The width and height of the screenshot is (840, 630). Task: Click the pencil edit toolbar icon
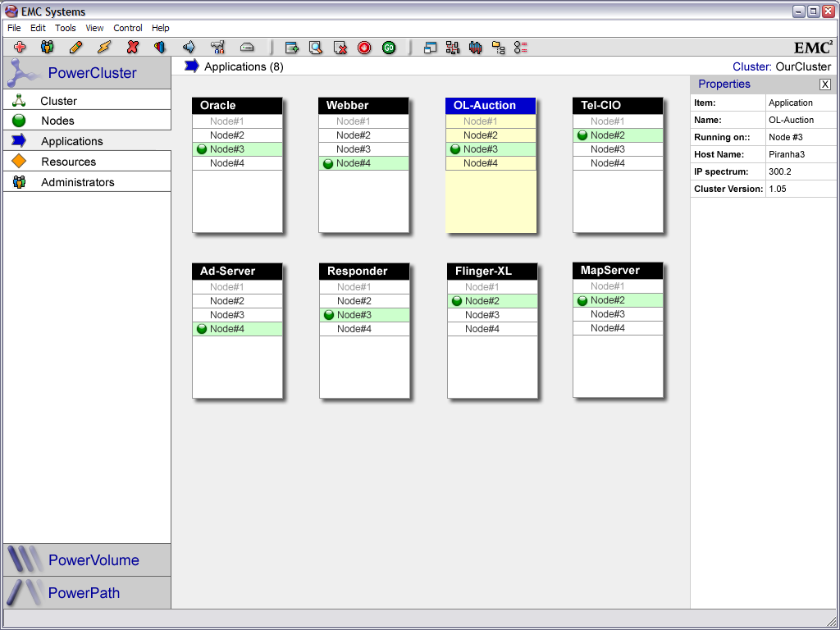point(76,48)
